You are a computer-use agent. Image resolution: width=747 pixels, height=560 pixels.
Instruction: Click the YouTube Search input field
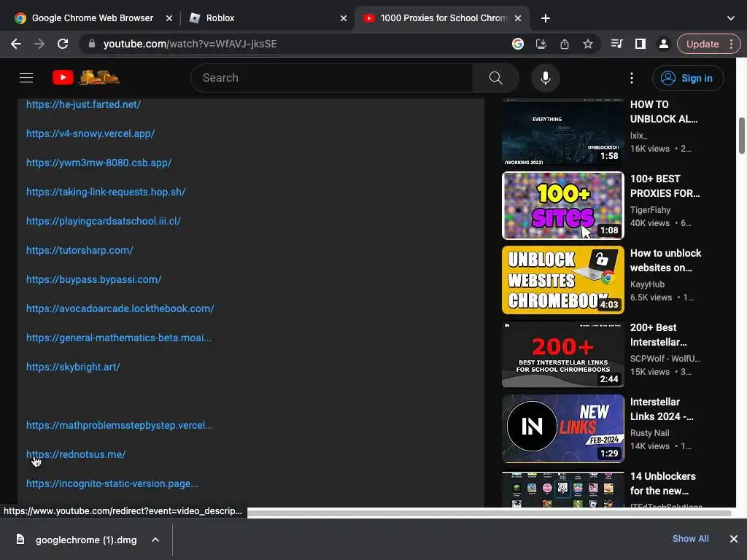coord(332,77)
